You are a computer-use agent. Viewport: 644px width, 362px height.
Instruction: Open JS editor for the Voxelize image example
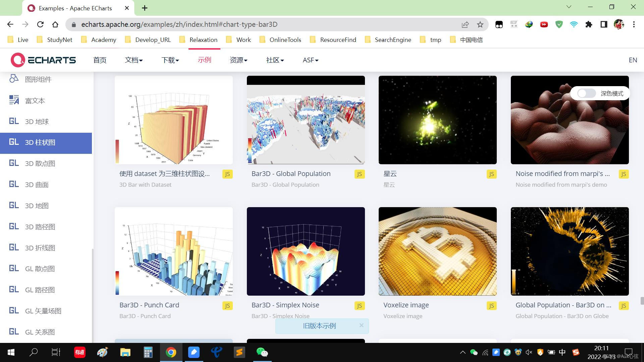pos(491,305)
